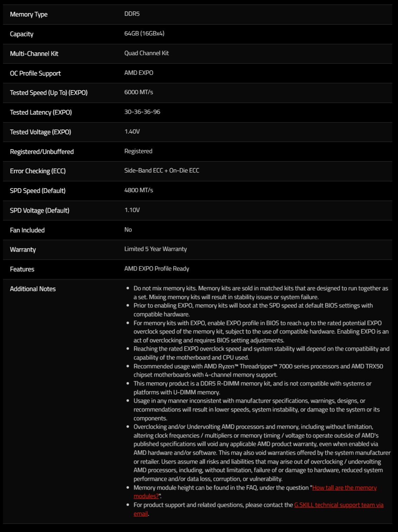Select the Limited 5 Year Warranty text
Image resolution: width=398 pixels, height=532 pixels.
(155, 249)
